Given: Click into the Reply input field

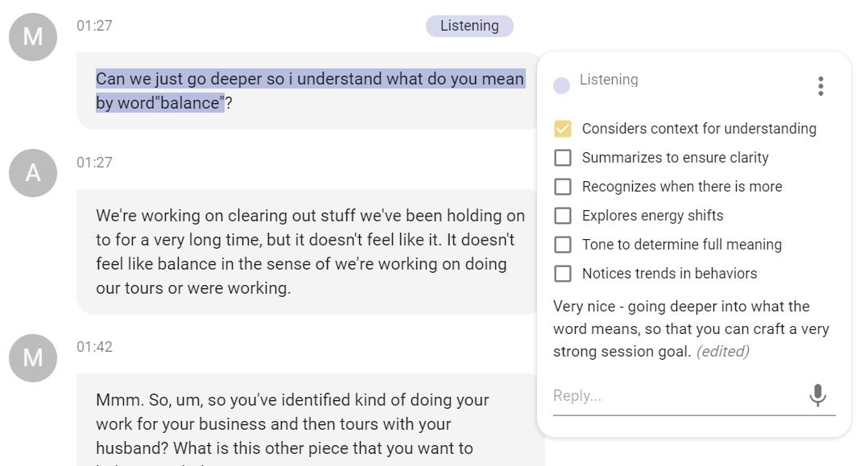Looking at the screenshot, I should 676,396.
